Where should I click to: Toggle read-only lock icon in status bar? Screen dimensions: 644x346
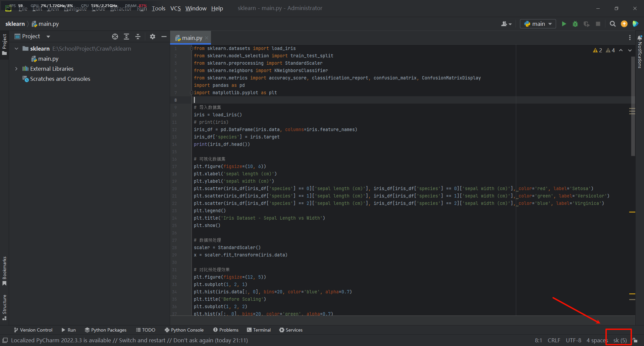[x=635, y=340]
